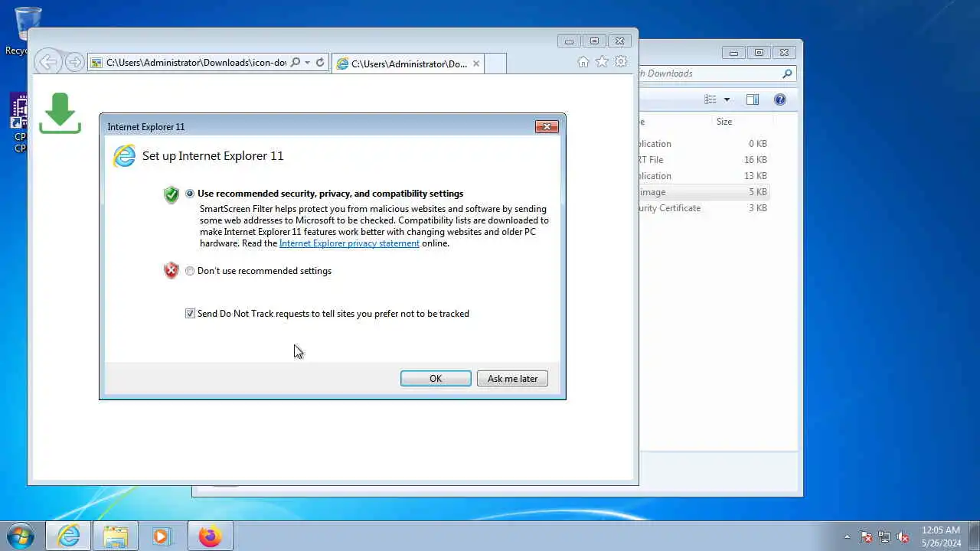Viewport: 980px width, 551px height.
Task: Click the search icon in Explorer Downloads window
Action: click(x=786, y=73)
